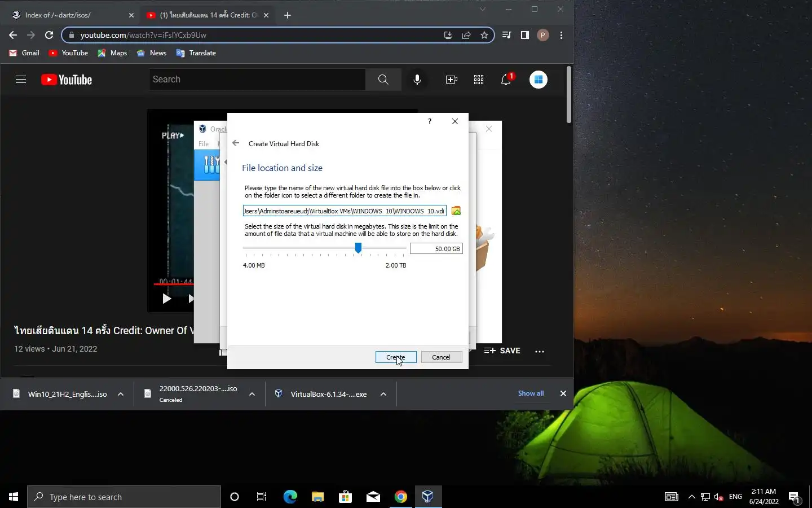
Task: Click the YouTube search box
Action: pos(257,80)
